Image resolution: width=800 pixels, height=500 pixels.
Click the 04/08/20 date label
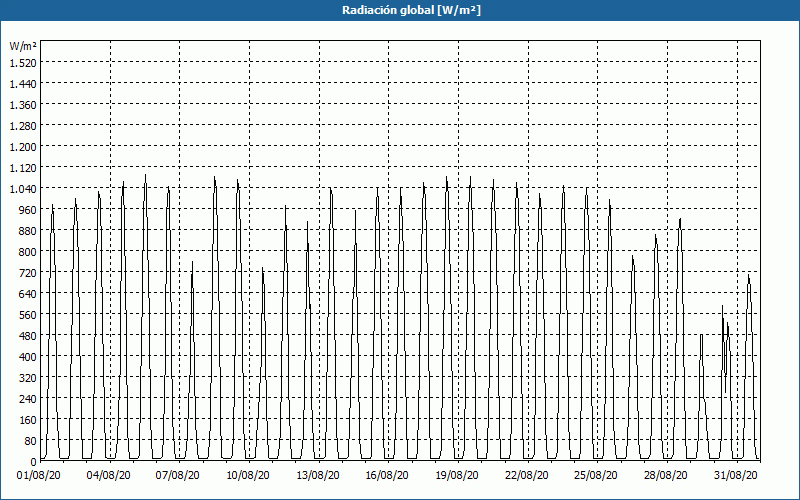pyautogui.click(x=109, y=475)
